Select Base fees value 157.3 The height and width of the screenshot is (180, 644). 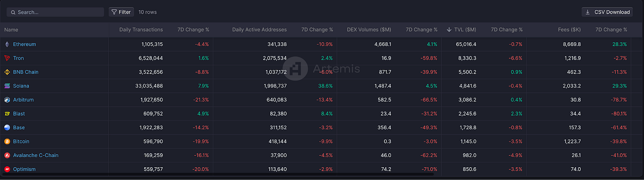[574, 127]
